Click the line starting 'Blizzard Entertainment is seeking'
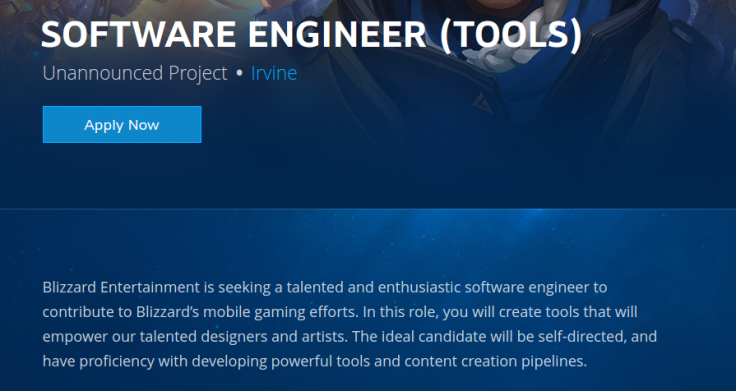Screen dimensions: 736x391 (x=325, y=287)
